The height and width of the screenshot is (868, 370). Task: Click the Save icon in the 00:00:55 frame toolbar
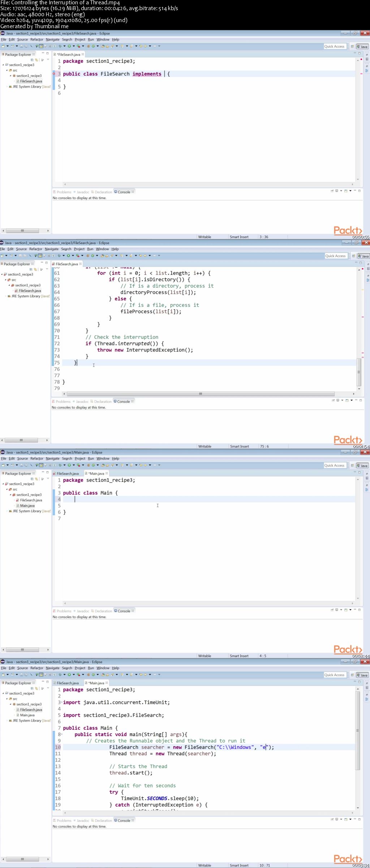[21, 46]
